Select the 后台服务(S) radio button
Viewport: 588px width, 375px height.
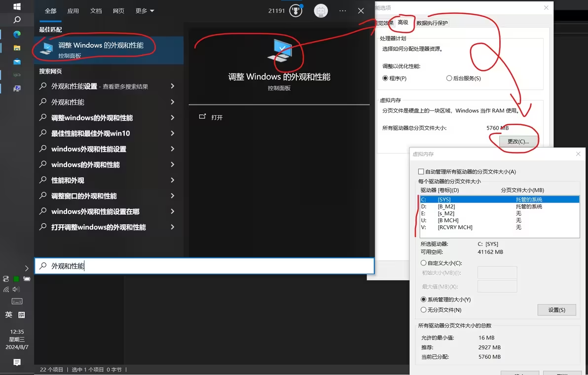(x=448, y=78)
